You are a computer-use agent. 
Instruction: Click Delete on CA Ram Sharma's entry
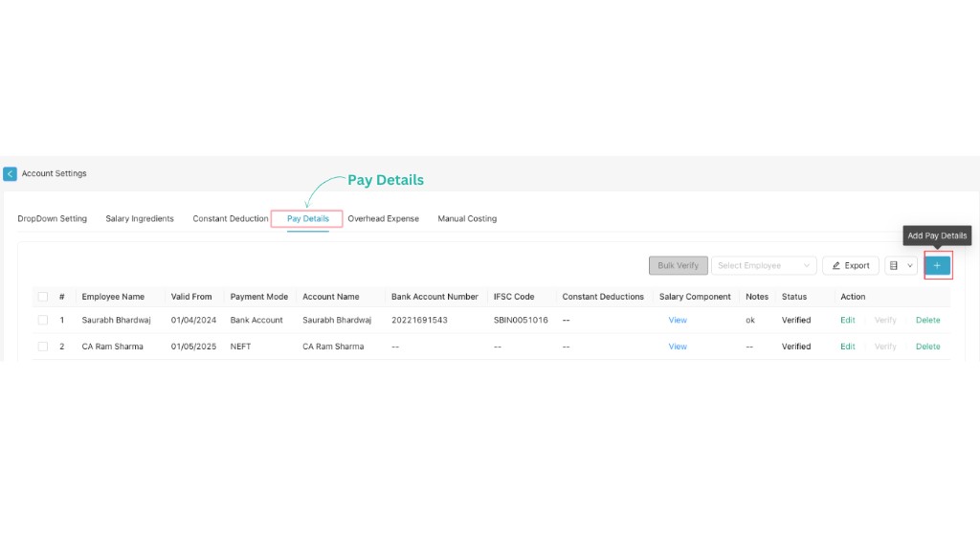[927, 347]
